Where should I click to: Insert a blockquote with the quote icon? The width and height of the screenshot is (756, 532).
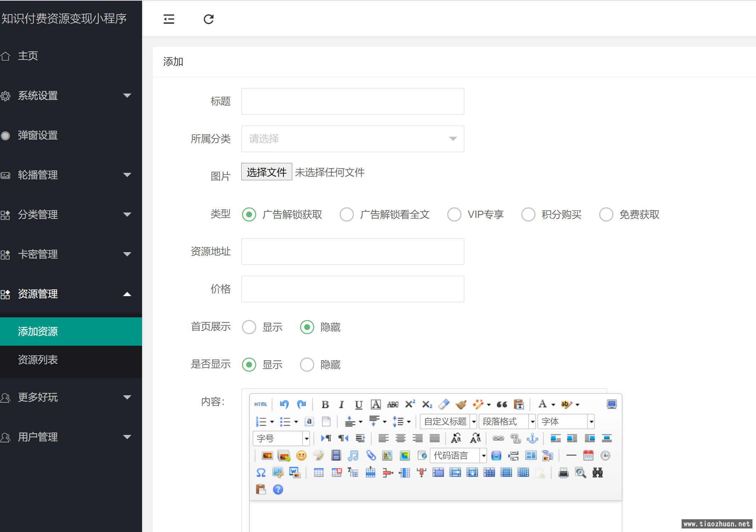click(x=502, y=404)
